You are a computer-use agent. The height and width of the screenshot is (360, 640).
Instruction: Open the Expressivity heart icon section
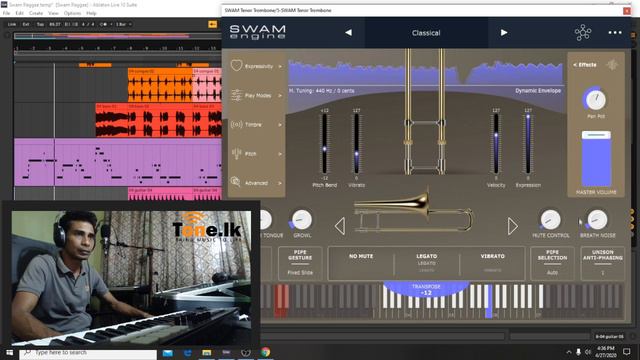pos(236,65)
